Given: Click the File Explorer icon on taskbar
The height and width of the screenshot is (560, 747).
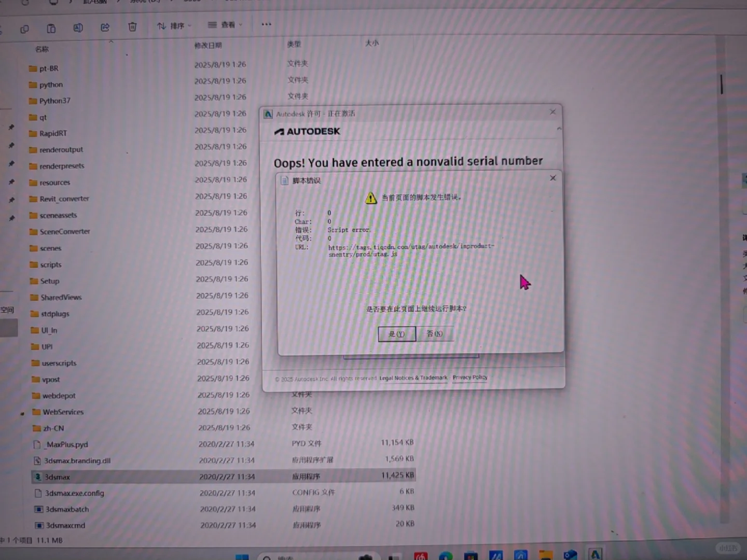Looking at the screenshot, I should [x=545, y=555].
